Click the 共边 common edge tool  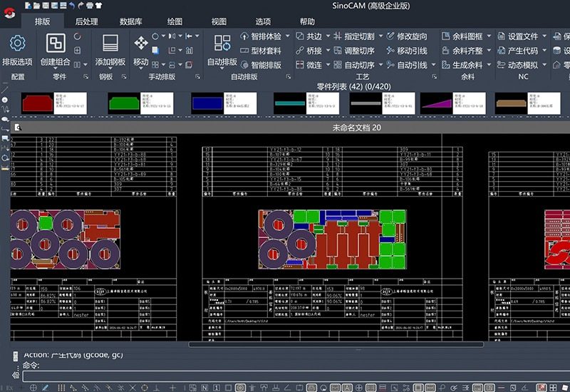click(309, 36)
